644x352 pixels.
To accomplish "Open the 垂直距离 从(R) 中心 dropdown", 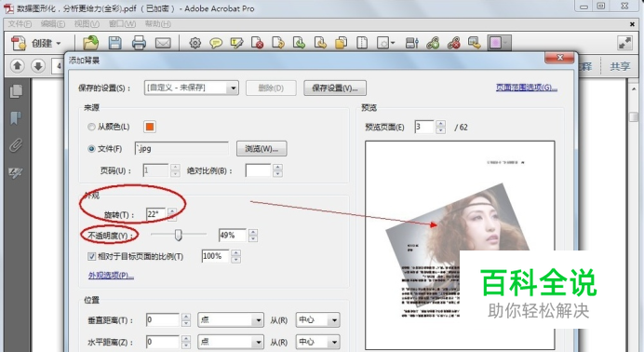I will (x=318, y=320).
